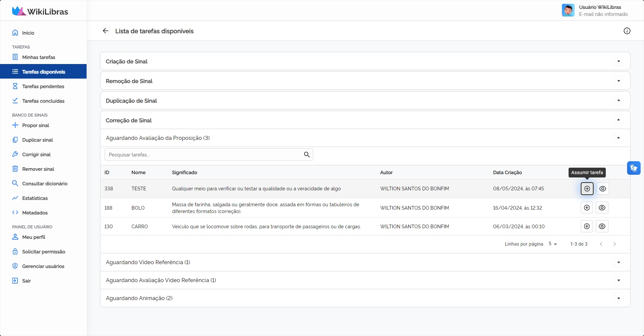Click the VLibras accessibility hand widget
644x336 pixels.
(634, 168)
